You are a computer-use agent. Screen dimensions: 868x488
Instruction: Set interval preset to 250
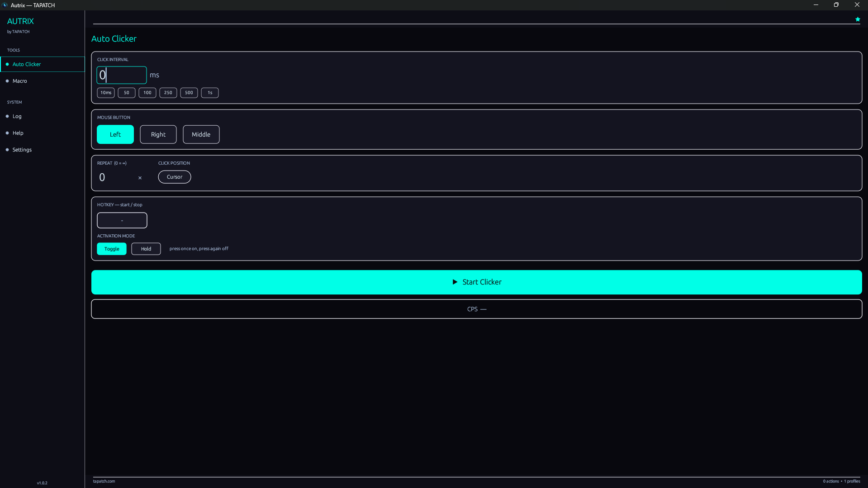[x=168, y=93]
